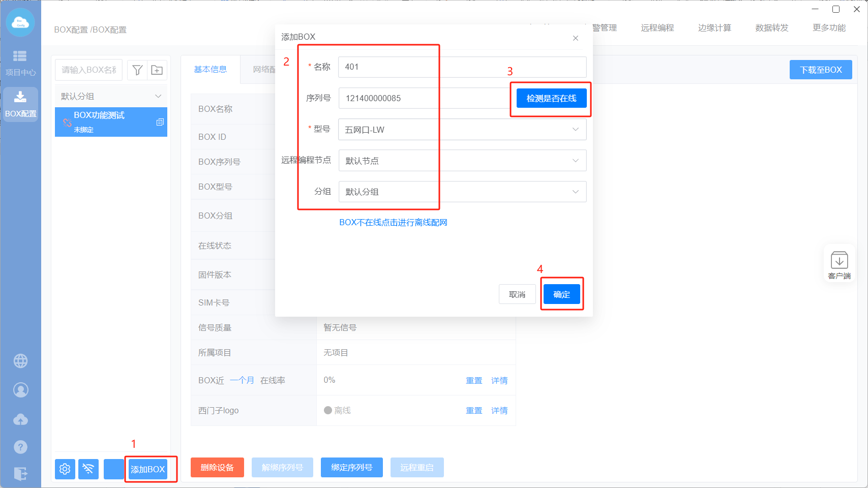Viewport: 868px width, 488px height.
Task: Click the filter funnel icon
Action: pos(137,70)
